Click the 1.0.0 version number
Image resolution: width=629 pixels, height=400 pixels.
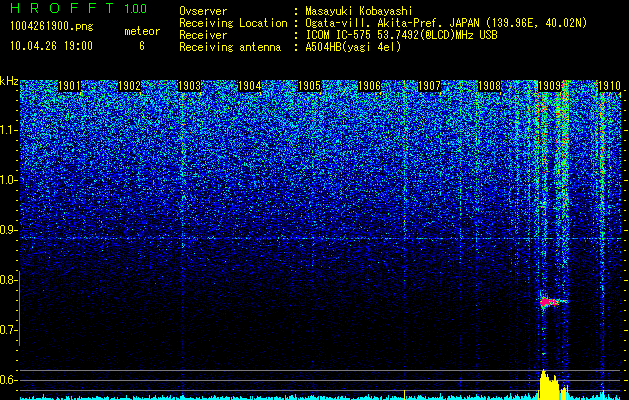(x=135, y=9)
